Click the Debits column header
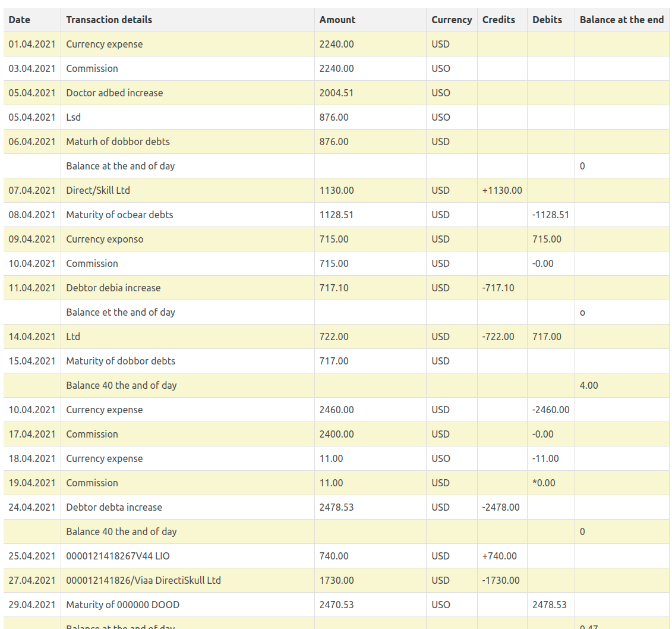 pyautogui.click(x=547, y=20)
